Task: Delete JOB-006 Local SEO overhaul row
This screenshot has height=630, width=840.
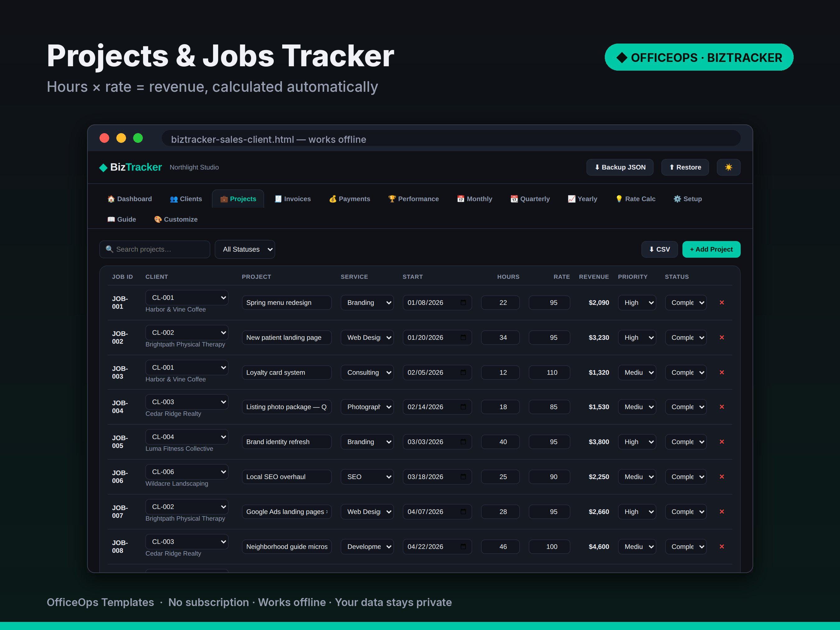Action: tap(721, 477)
